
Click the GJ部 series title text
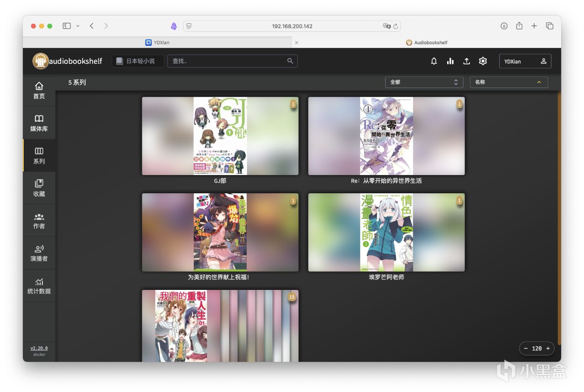(x=220, y=181)
